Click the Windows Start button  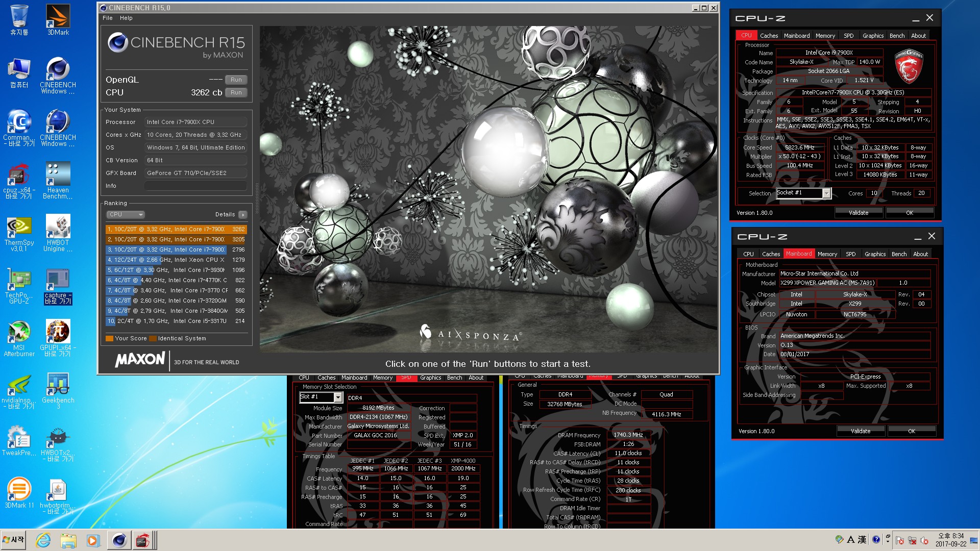coord(13,540)
